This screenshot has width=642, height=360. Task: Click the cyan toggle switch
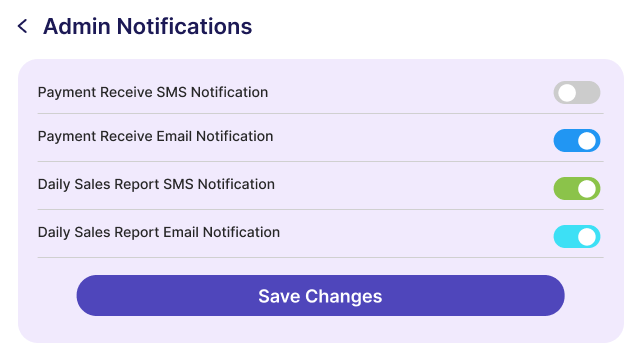tap(577, 236)
